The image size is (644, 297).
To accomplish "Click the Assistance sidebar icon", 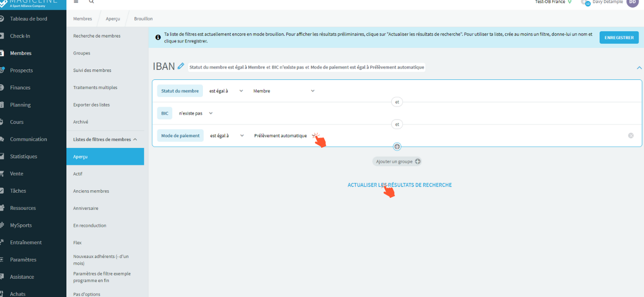I will tap(1, 277).
